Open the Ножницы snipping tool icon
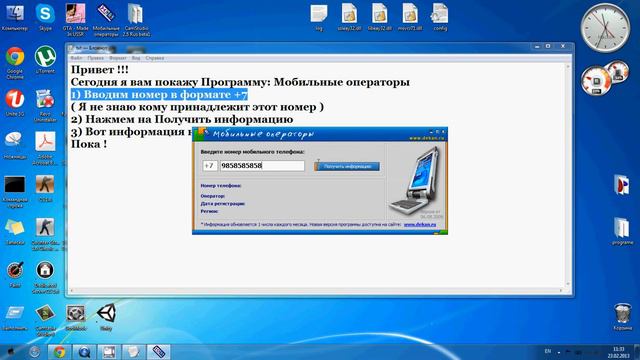 [15, 145]
